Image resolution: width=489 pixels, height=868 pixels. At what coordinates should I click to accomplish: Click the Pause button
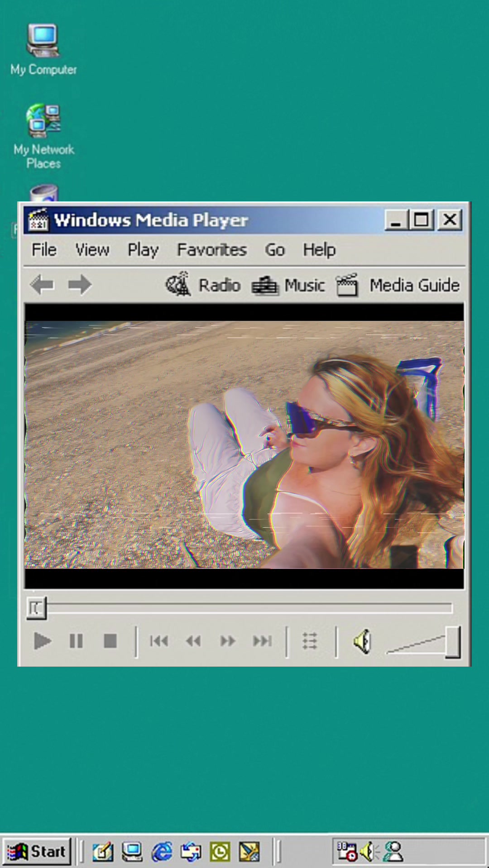(76, 641)
